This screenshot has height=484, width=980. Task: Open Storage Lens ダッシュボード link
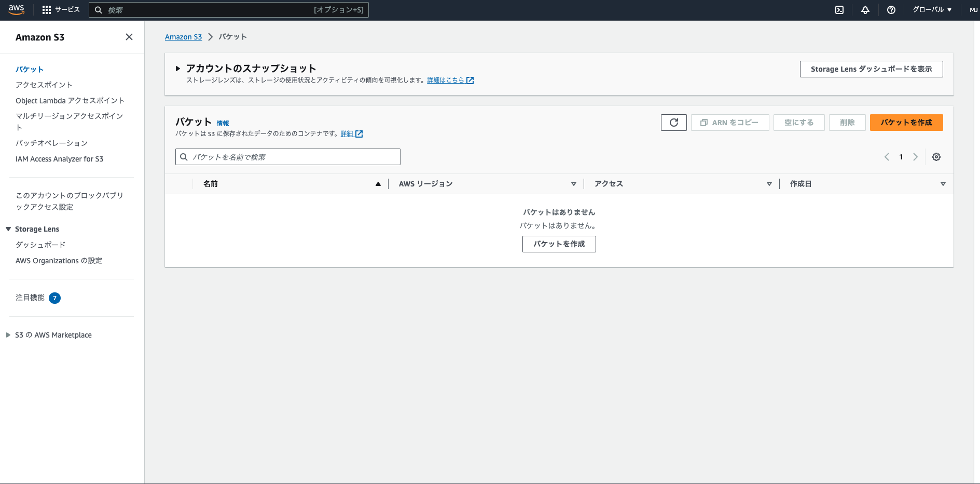pos(40,245)
